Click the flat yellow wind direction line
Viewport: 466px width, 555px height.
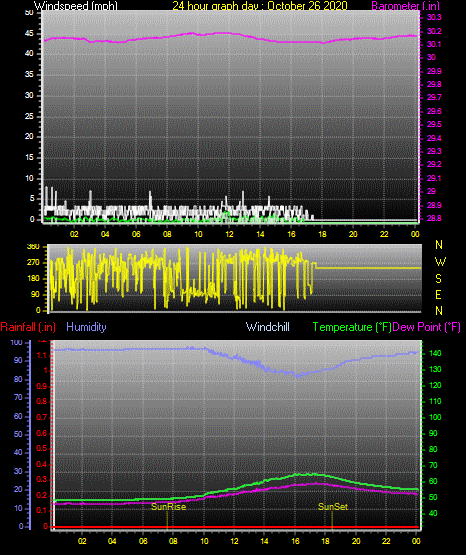tap(368, 268)
